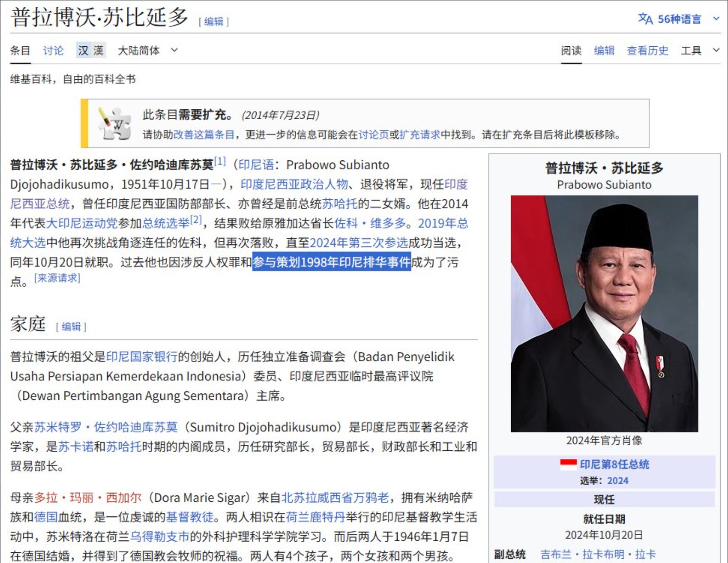Open the 印度尼西亚政治人物 link
Screen dimensions: 728x563
tap(294, 184)
